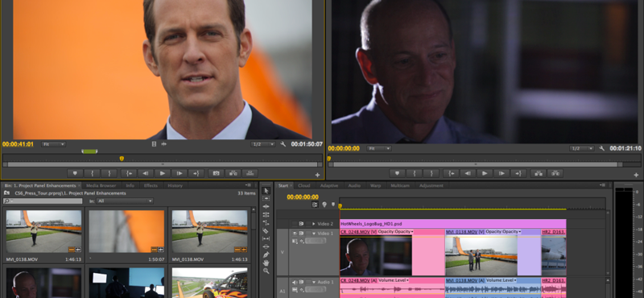Image resolution: width=644 pixels, height=298 pixels.
Task: Click Export Frame camera icon in Source monitor
Action: click(216, 173)
